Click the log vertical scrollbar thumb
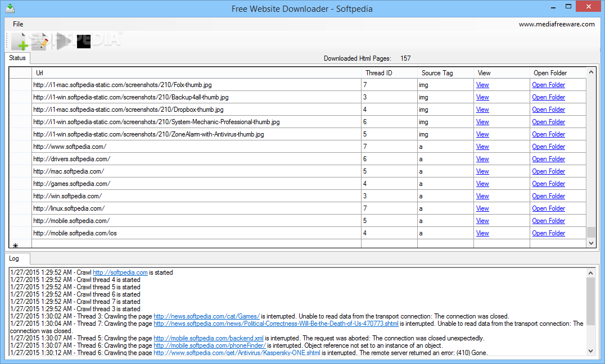Image resolution: width=605 pixels, height=364 pixels. click(x=590, y=301)
